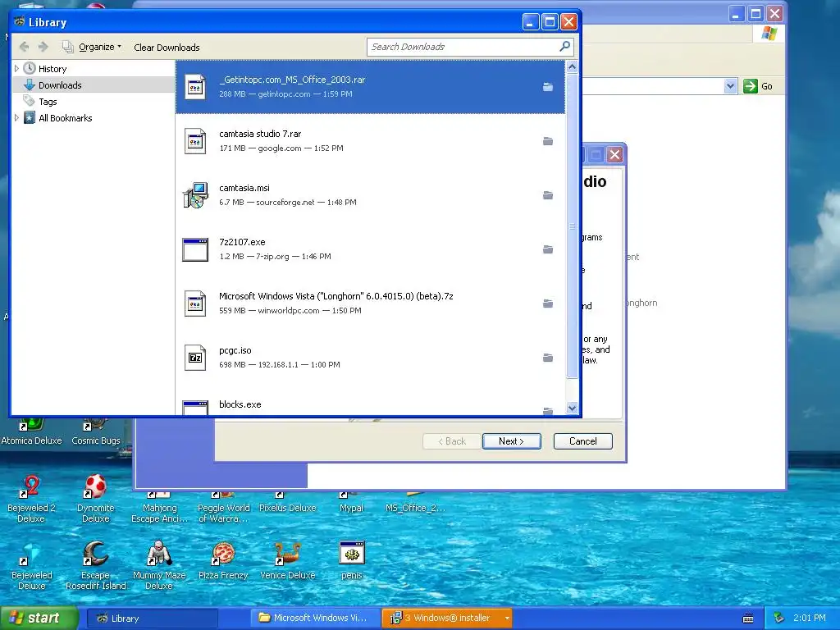The height and width of the screenshot is (630, 840).
Task: Switch to Microsoft Windows Vi... taskbar button
Action: (315, 619)
